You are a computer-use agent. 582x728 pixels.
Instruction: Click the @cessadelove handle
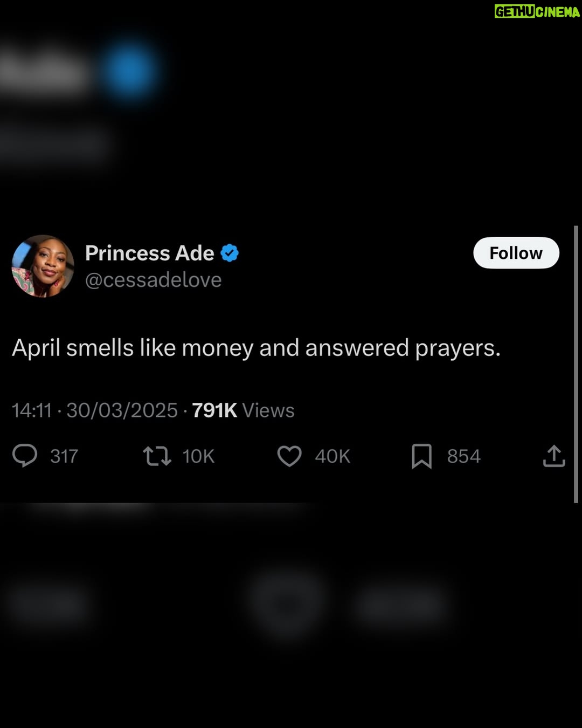pos(154,280)
